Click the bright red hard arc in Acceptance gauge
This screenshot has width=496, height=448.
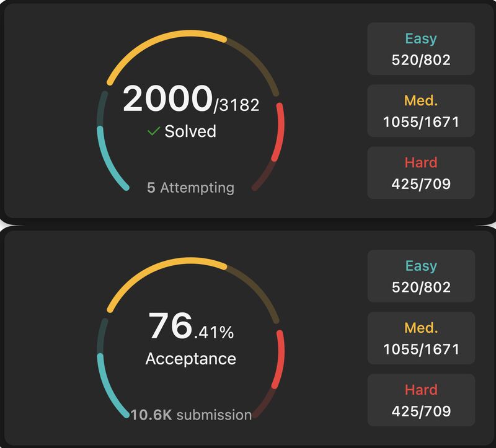pos(280,359)
